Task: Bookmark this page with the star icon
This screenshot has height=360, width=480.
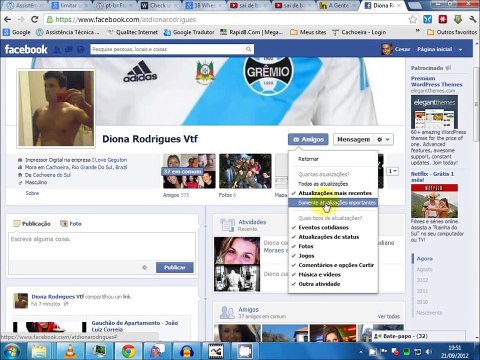Action: pos(413,19)
